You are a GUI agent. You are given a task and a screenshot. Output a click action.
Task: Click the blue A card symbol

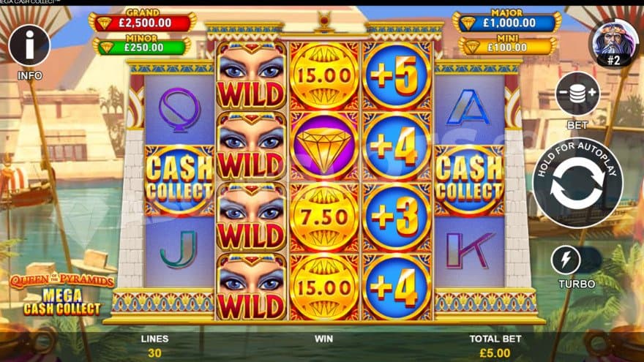point(469,108)
